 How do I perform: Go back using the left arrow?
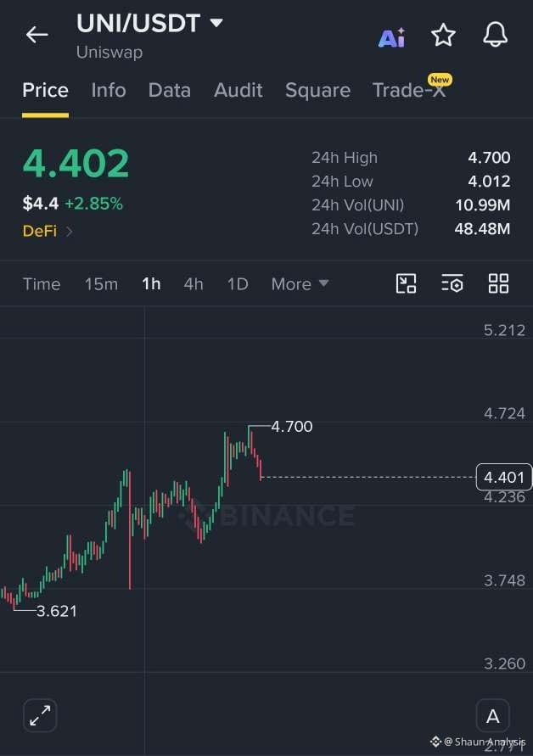(36, 35)
